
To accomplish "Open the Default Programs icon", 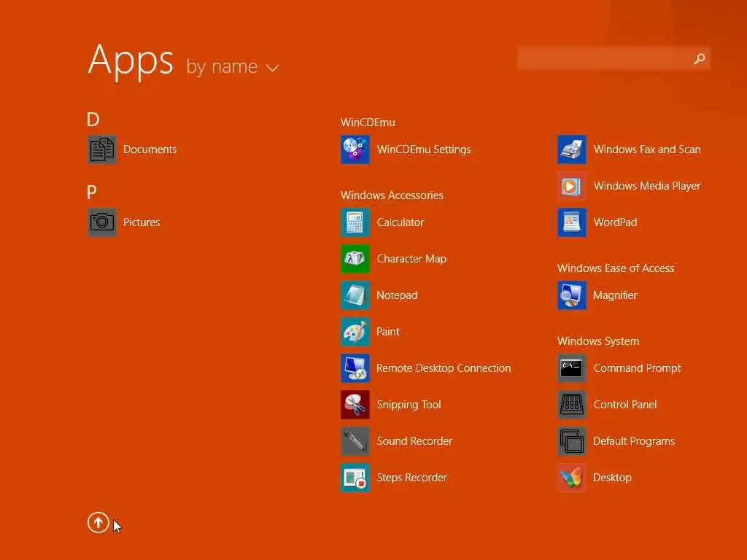I will tap(572, 441).
